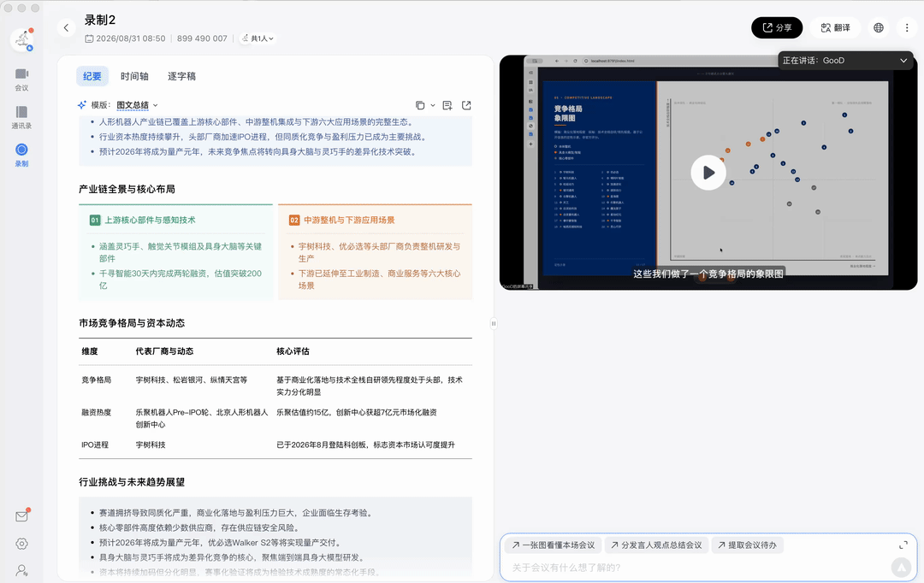Image resolution: width=924 pixels, height=583 pixels.
Task: Click the 提取会议待办 suggestion
Action: (x=747, y=545)
